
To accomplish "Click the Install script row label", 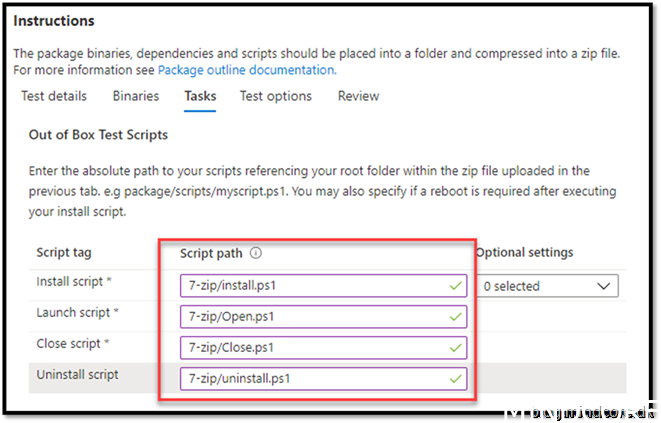I will (x=74, y=282).
